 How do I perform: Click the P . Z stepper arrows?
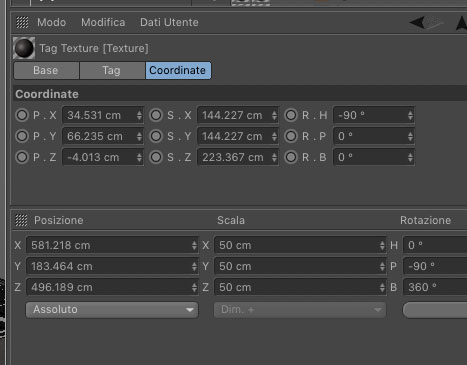pos(139,157)
